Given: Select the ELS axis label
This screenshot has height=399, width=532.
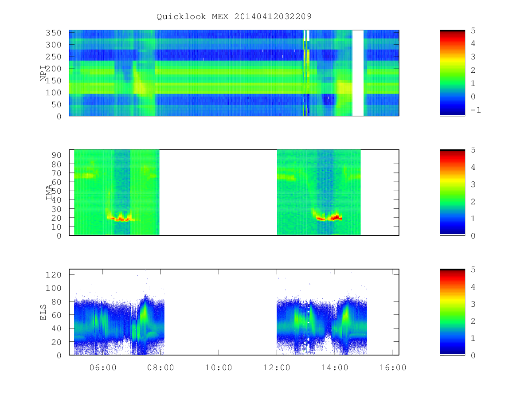Looking at the screenshot, I should pyautogui.click(x=43, y=313).
